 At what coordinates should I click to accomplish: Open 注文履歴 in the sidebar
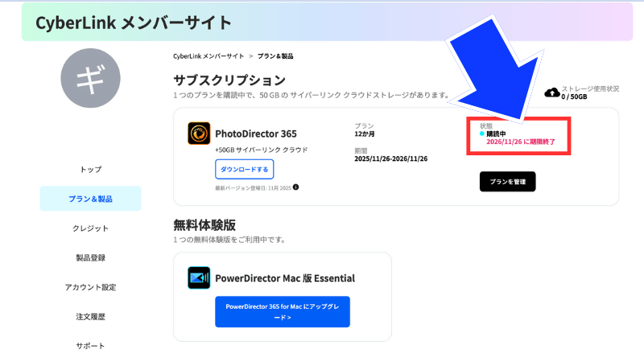(90, 316)
